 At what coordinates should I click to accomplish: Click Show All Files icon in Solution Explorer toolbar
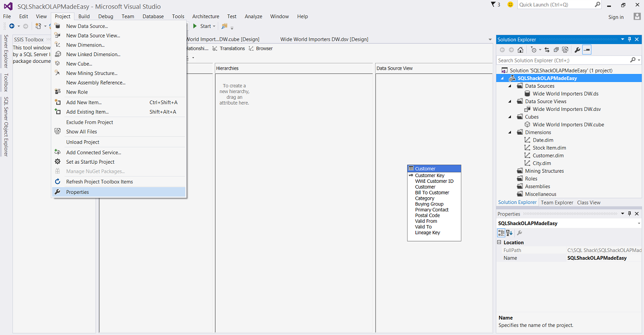pos(565,50)
